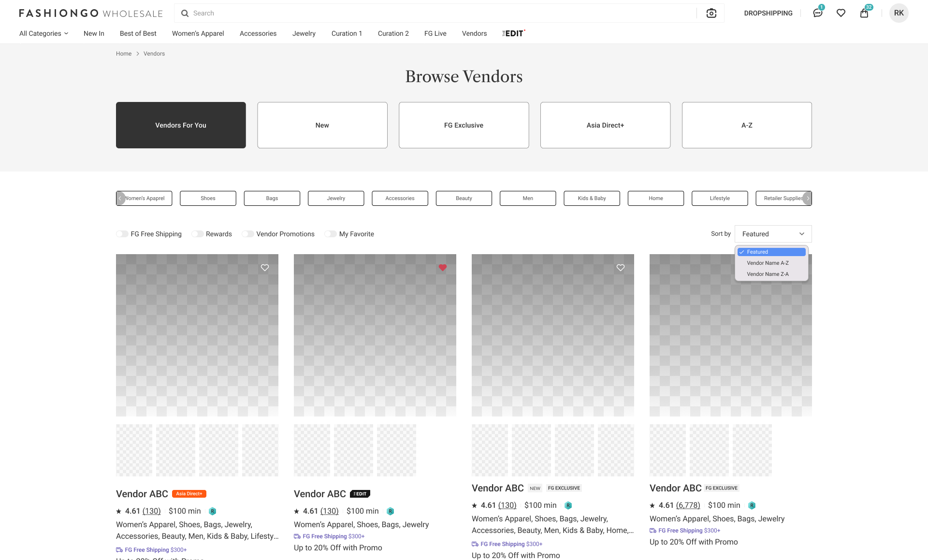The image size is (928, 560).
Task: Switch to the FG Exclusive tab
Action: [x=464, y=125]
